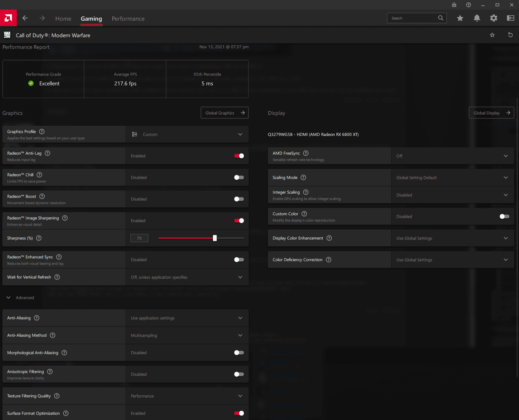Screen dimensions: 519x420
Task: Enable Morphological Anti-Aliasing toggle
Action: click(x=239, y=352)
